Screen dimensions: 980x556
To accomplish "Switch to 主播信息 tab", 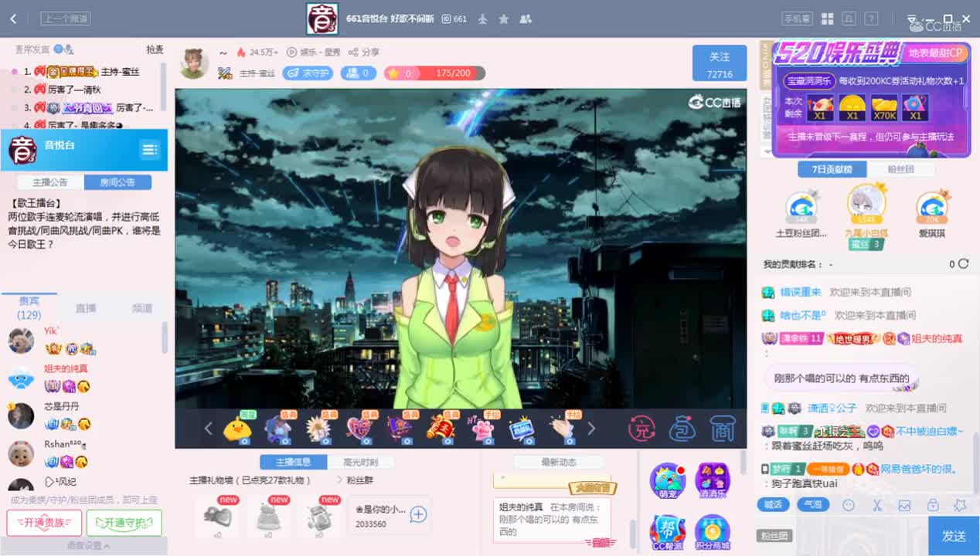I will (x=295, y=462).
